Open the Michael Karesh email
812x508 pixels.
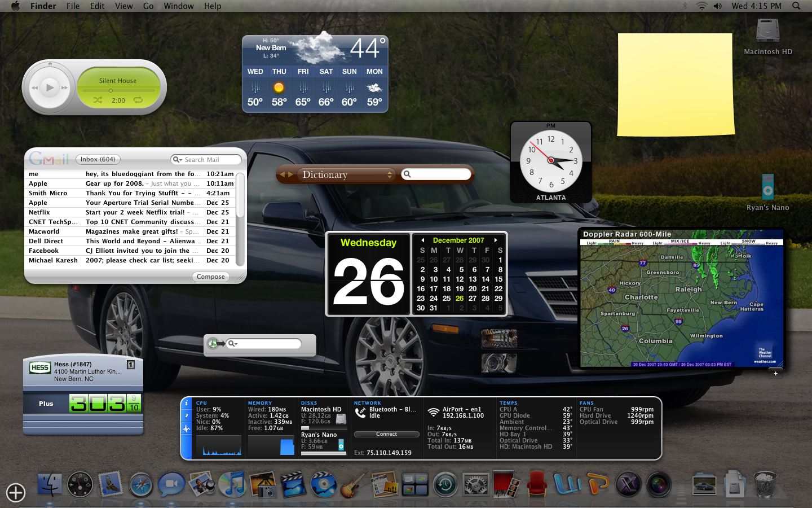point(130,260)
